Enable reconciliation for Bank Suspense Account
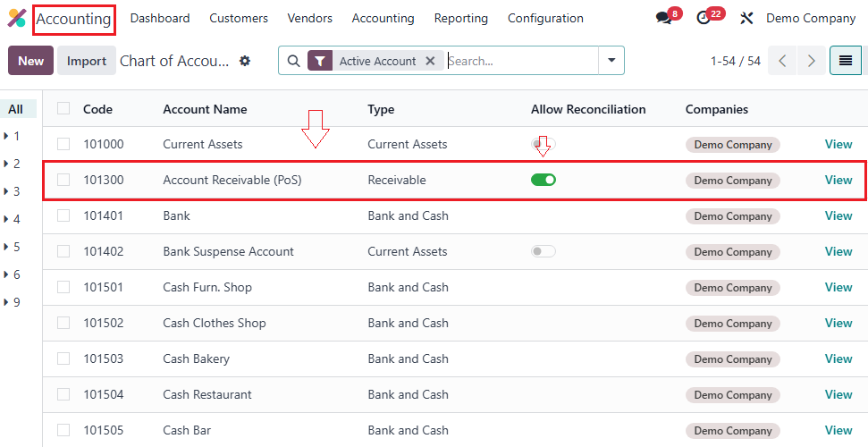Screen dimensions: 868x447 [544, 251]
